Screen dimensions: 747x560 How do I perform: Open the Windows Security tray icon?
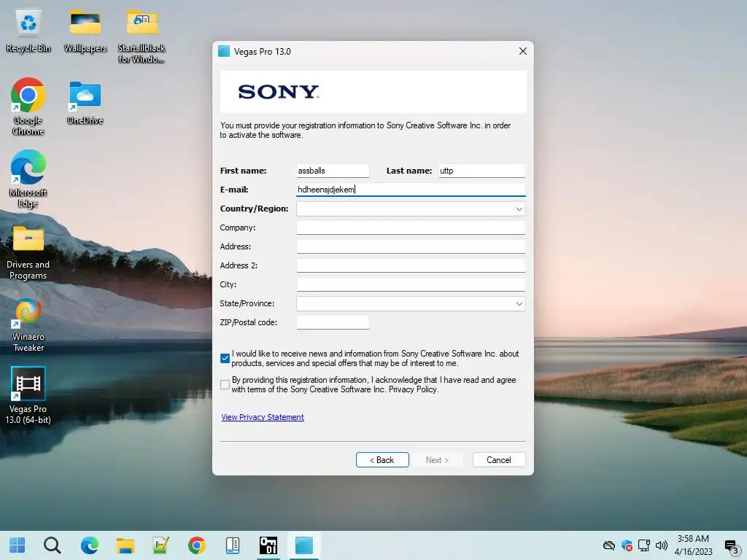point(627,545)
